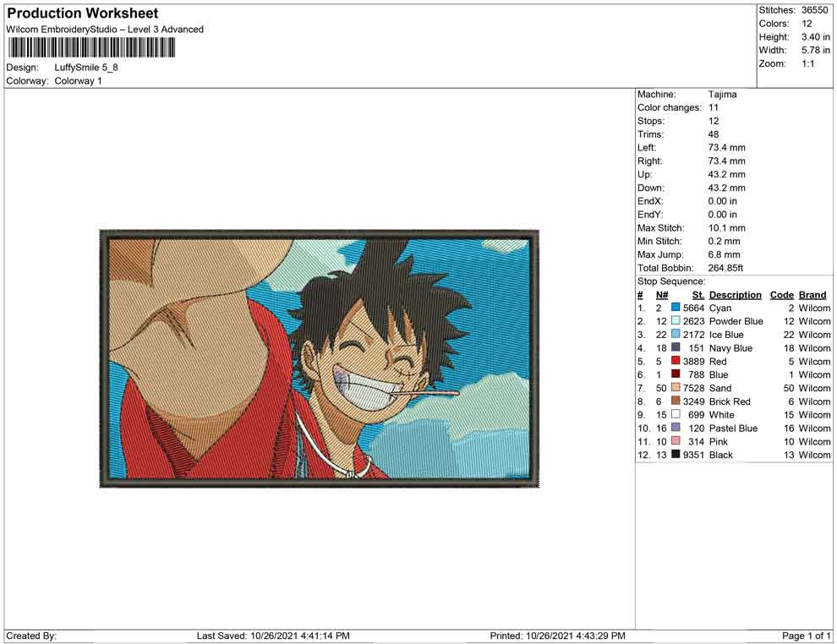Click the Ice Blue thread swatch

676,334
